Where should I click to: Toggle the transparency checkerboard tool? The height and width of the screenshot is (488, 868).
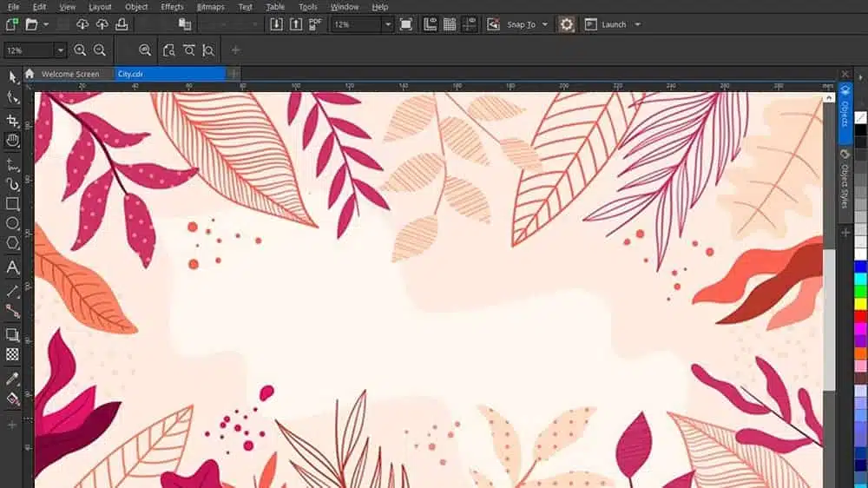pos(12,354)
